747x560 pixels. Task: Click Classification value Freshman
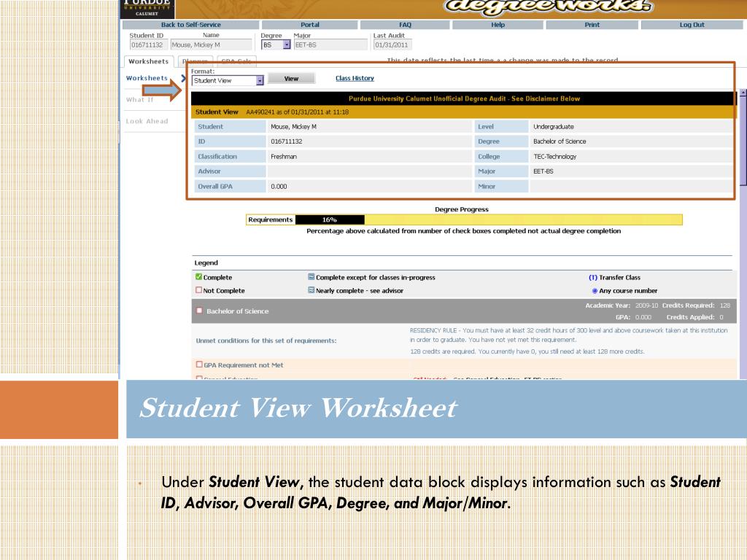[x=284, y=156]
